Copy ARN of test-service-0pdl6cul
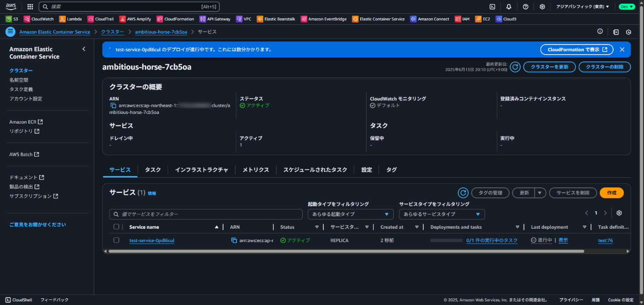 click(x=234, y=240)
